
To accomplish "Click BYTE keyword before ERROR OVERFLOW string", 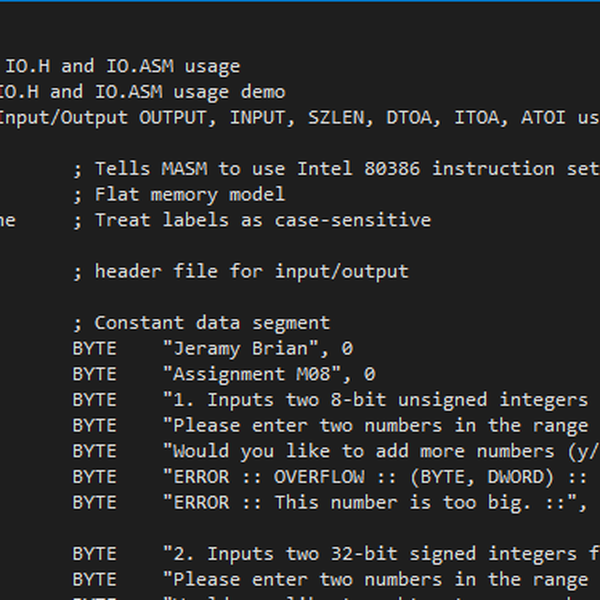I will 94,477.
